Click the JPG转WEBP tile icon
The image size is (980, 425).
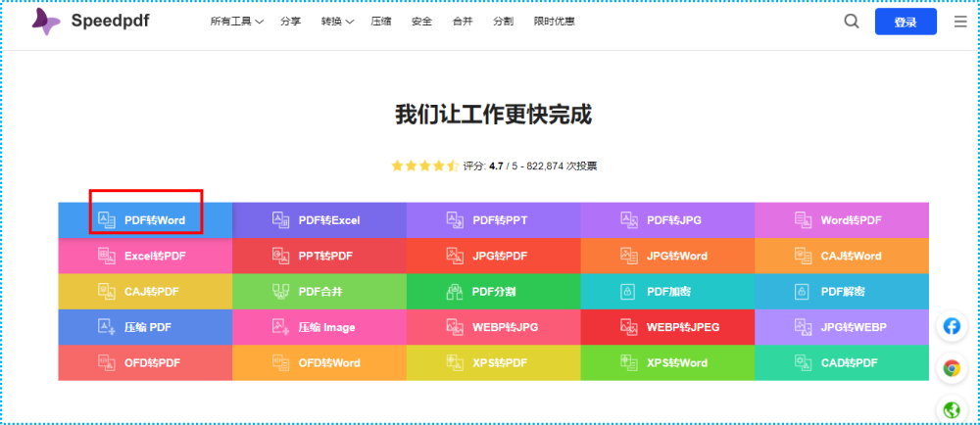(x=804, y=326)
